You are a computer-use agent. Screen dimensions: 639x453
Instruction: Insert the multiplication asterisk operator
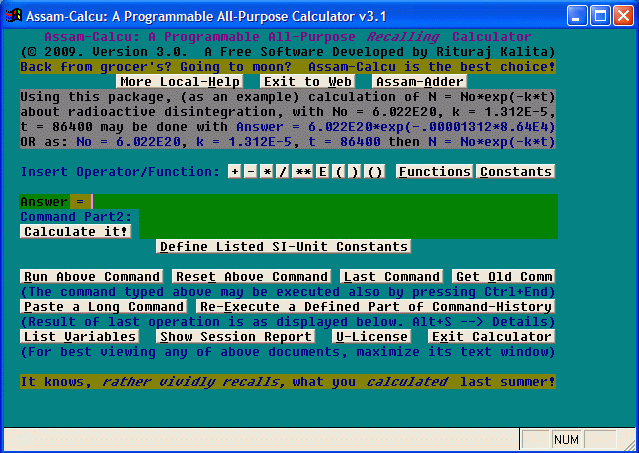(x=265, y=172)
